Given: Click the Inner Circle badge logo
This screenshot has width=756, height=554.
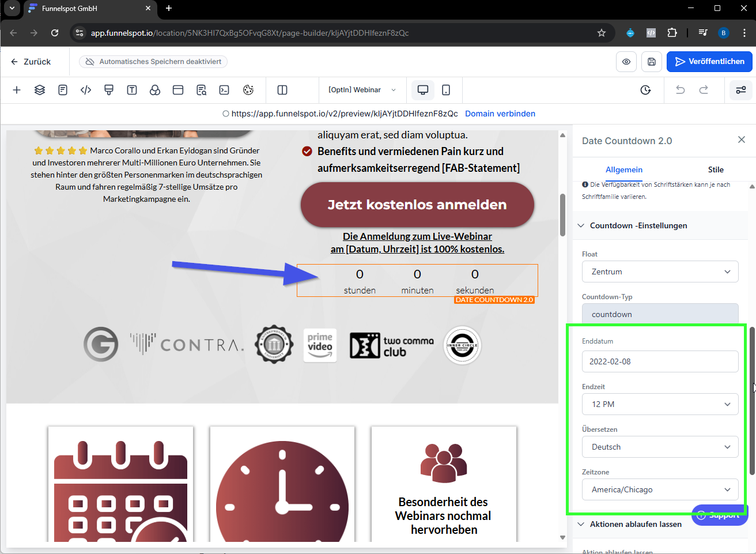Looking at the screenshot, I should [462, 345].
